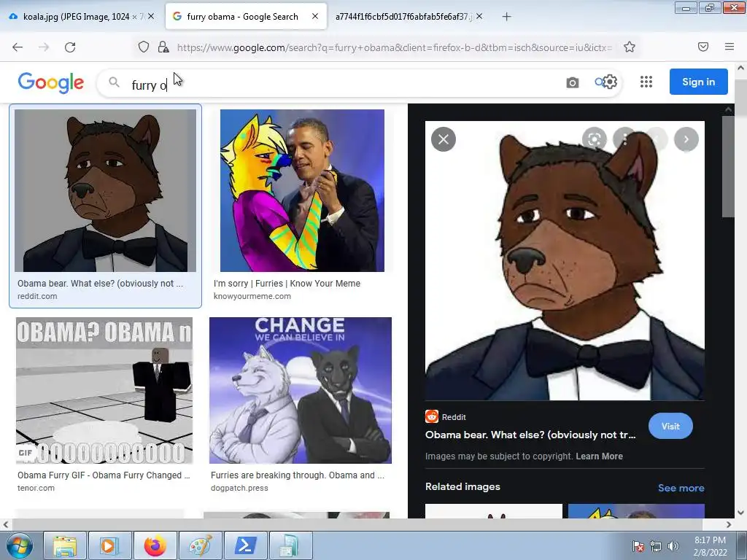Open the CHANGE we can believe in thumbnail

pos(300,391)
